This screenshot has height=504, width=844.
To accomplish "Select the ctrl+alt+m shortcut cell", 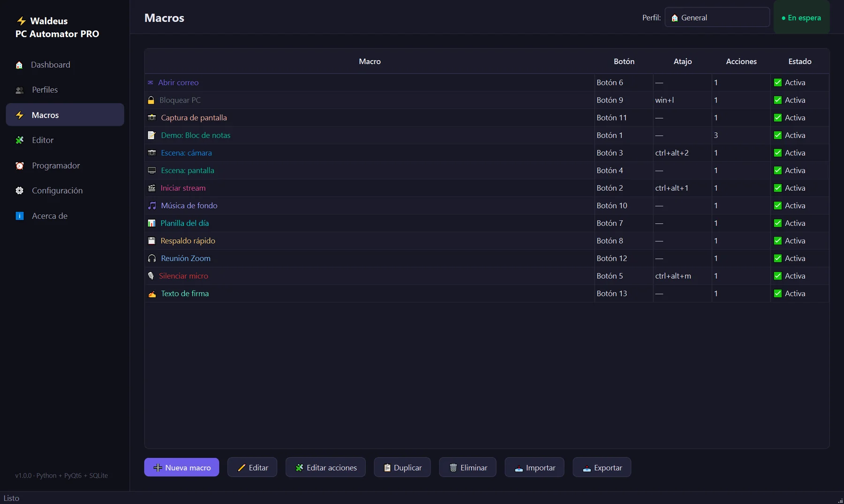I will coord(682,276).
